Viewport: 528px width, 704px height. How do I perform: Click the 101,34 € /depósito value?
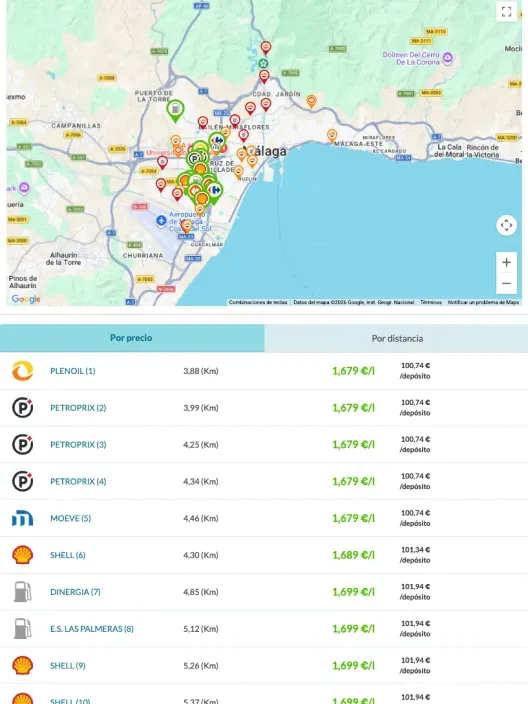point(415,555)
